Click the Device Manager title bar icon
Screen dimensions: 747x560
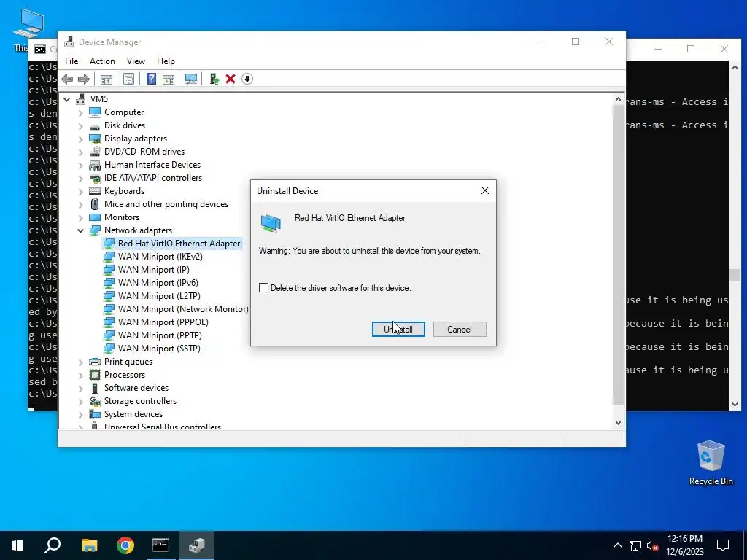[x=69, y=42]
